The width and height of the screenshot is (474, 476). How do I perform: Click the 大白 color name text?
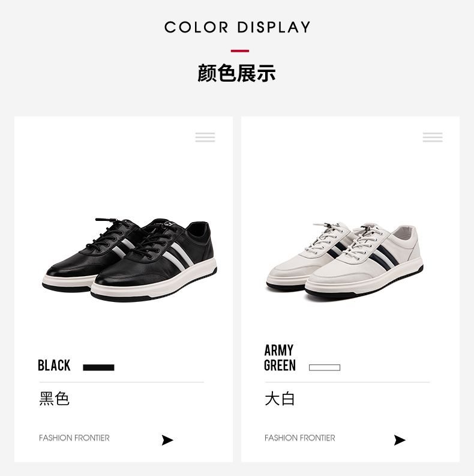(x=280, y=399)
